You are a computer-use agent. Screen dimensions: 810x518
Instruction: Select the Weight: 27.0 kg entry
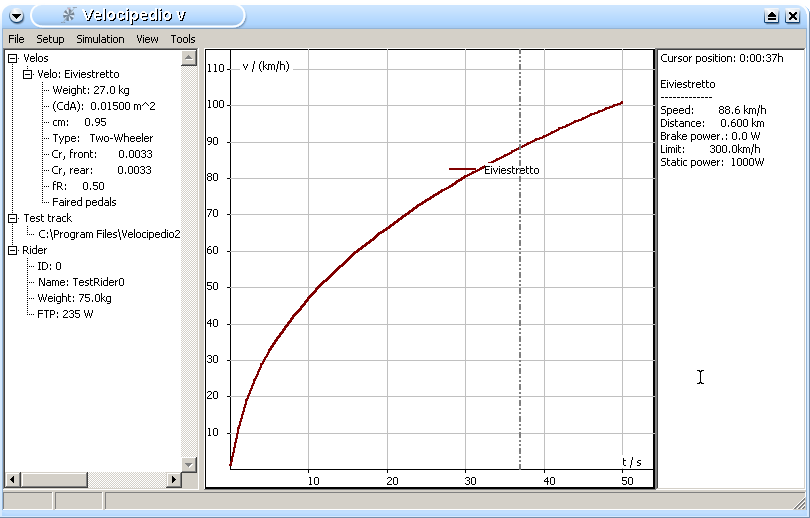pos(91,90)
